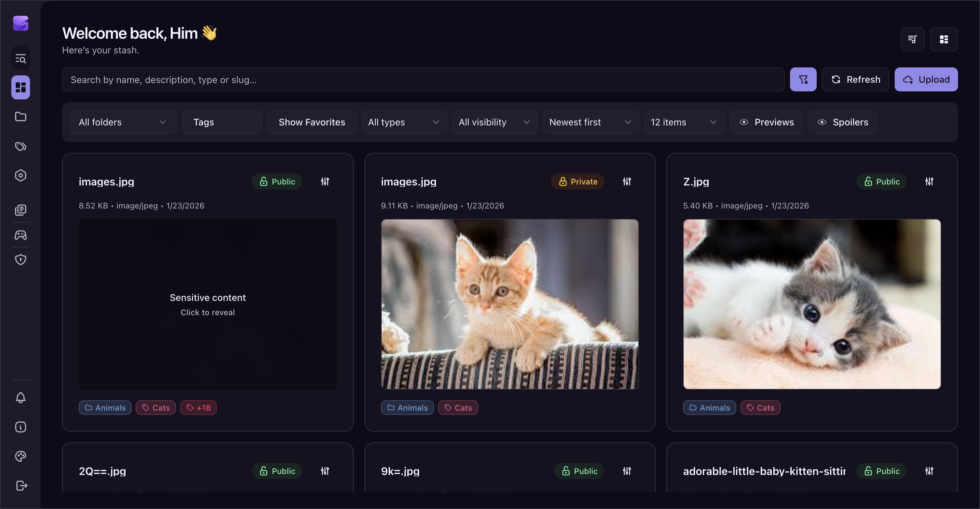Open the All folders dropdown
This screenshot has height=509, width=980.
coord(123,122)
